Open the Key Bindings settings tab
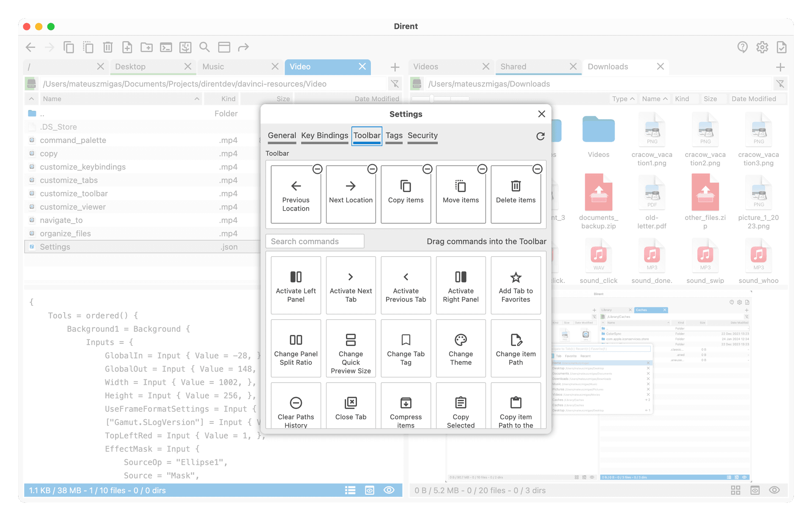812x521 pixels. click(324, 135)
